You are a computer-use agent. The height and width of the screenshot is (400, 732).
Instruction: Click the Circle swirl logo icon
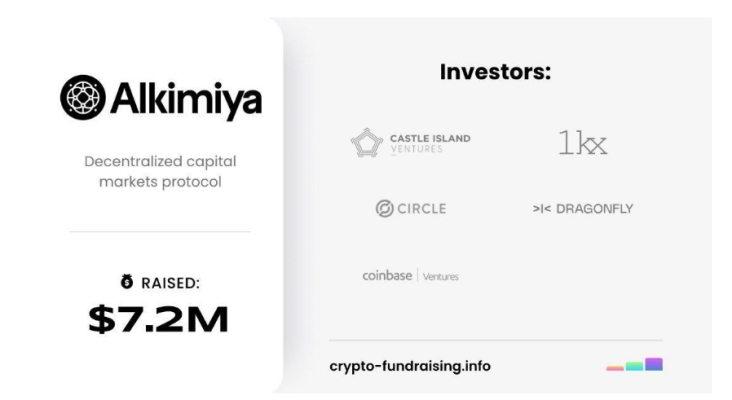(x=385, y=209)
